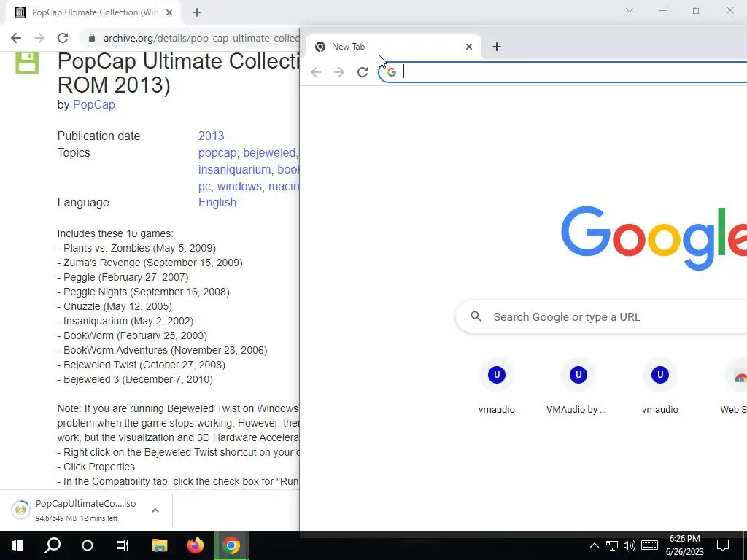Image resolution: width=747 pixels, height=560 pixels.
Task: Open the third vmaudio shortcut tile
Action: click(x=659, y=386)
